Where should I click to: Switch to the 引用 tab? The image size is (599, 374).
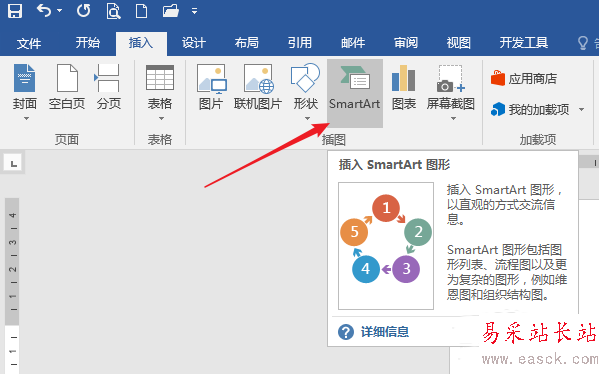point(300,43)
